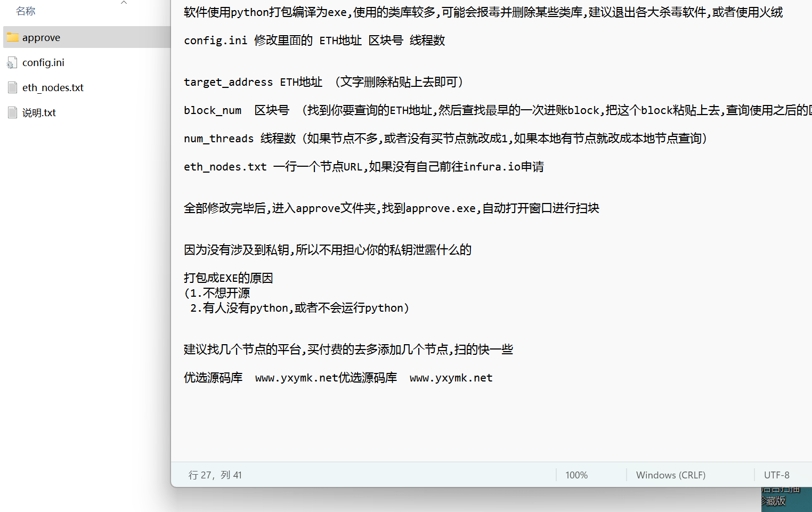Place cursor on the num_threads text

(x=218, y=139)
